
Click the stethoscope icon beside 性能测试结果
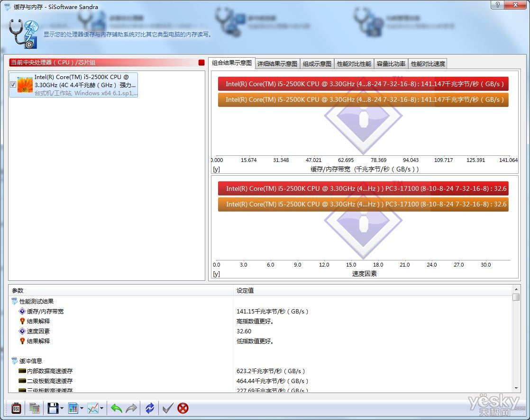(15, 301)
